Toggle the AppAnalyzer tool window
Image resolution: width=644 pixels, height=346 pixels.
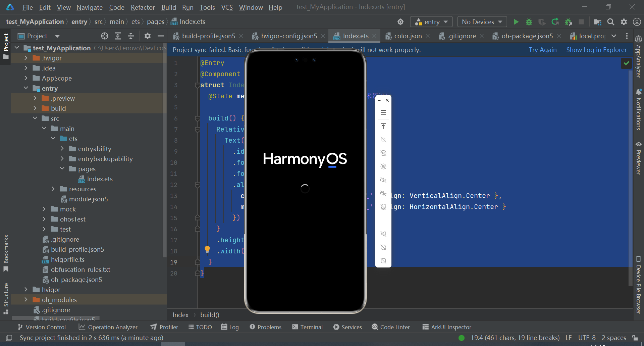638,56
